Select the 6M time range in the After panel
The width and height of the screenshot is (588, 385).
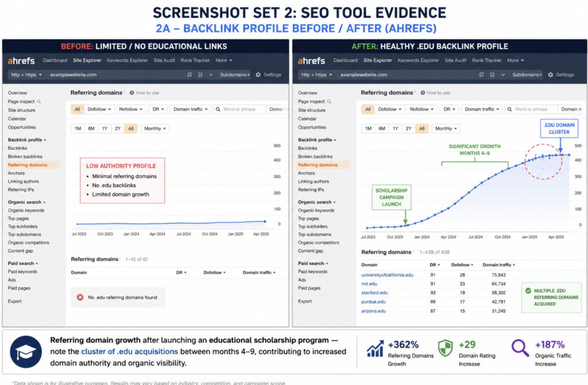pyautogui.click(x=382, y=129)
